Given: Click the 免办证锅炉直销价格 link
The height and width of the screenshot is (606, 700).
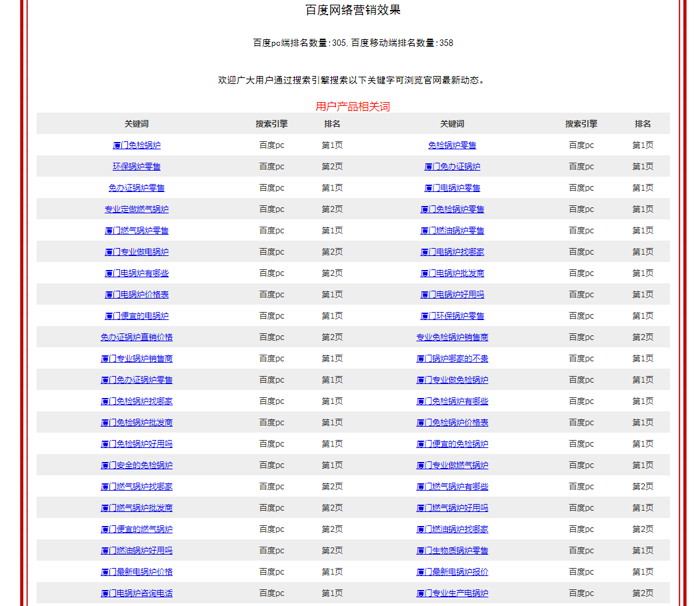Looking at the screenshot, I should [x=136, y=337].
